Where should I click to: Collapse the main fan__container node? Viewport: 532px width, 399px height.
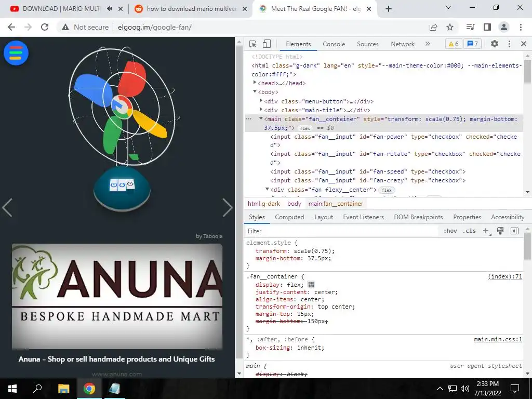261,118
